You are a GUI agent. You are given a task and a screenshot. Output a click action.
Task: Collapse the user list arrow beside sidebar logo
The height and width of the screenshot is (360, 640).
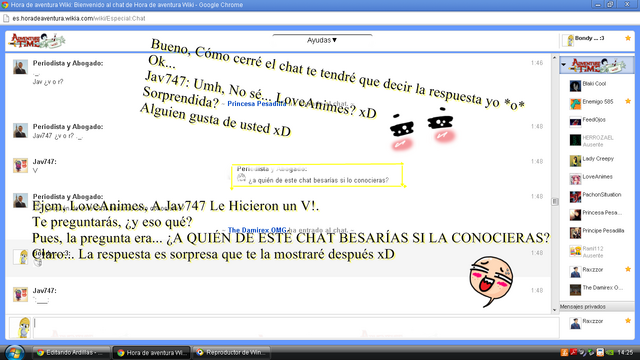(x=564, y=64)
